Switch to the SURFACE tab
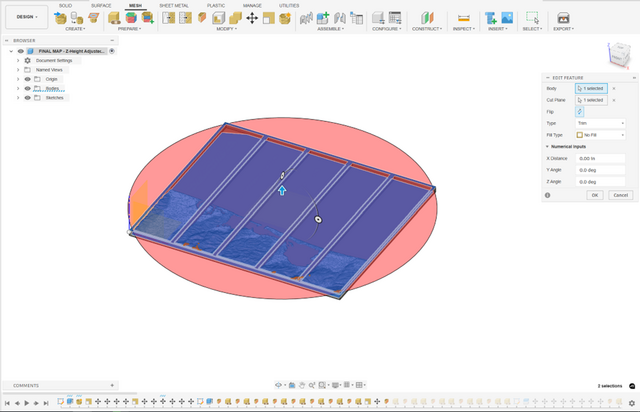Screen dimensions: 640x412 pyautogui.click(x=101, y=5)
